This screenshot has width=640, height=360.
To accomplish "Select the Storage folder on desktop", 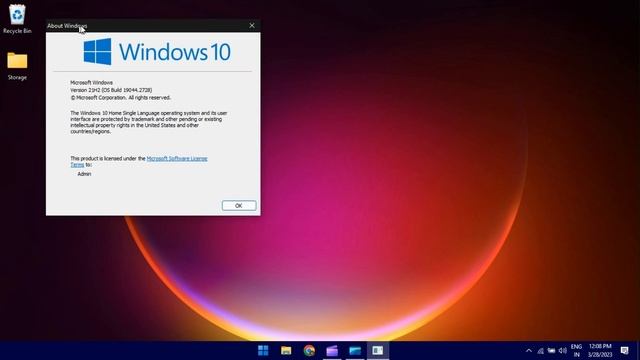I will click(17, 66).
